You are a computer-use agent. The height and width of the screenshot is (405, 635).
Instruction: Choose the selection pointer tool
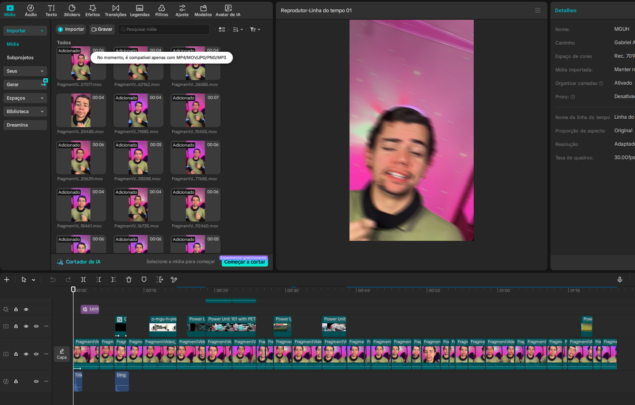tap(23, 279)
